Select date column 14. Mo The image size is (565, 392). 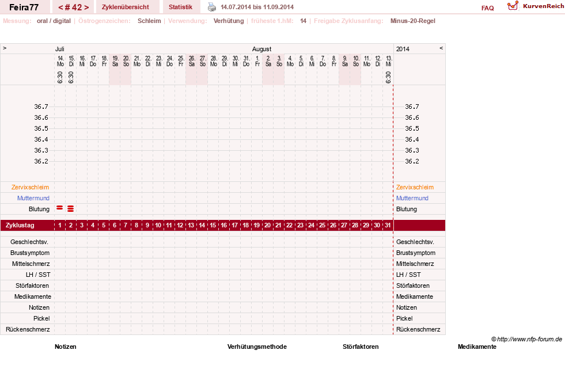click(x=60, y=61)
